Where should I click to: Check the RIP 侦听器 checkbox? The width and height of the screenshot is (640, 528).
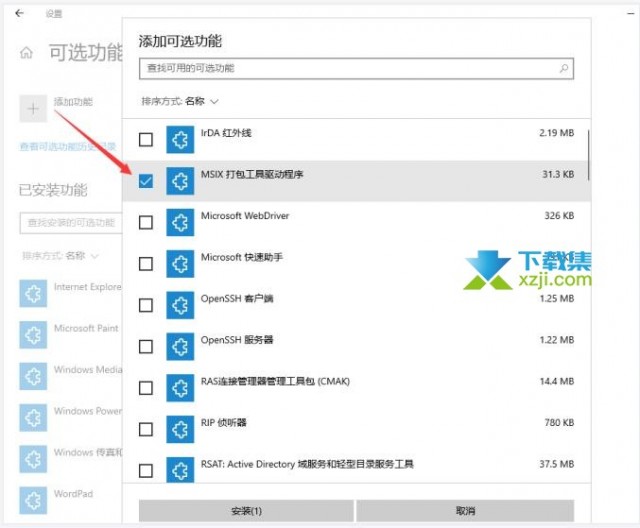(146, 429)
